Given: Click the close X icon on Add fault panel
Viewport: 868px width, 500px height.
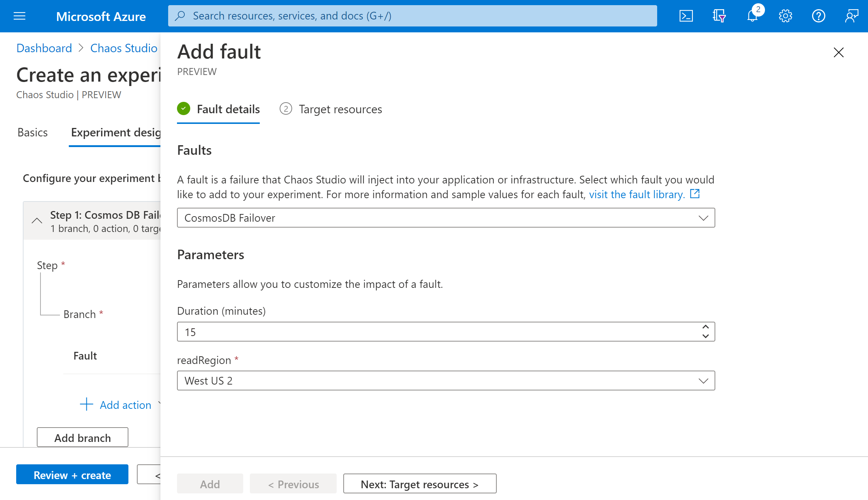Looking at the screenshot, I should [839, 52].
